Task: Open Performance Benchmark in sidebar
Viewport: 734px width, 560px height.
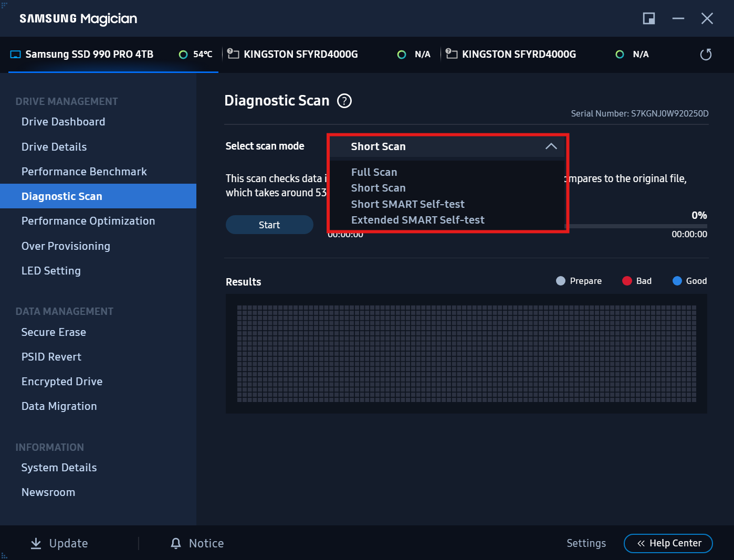Action: 84,172
